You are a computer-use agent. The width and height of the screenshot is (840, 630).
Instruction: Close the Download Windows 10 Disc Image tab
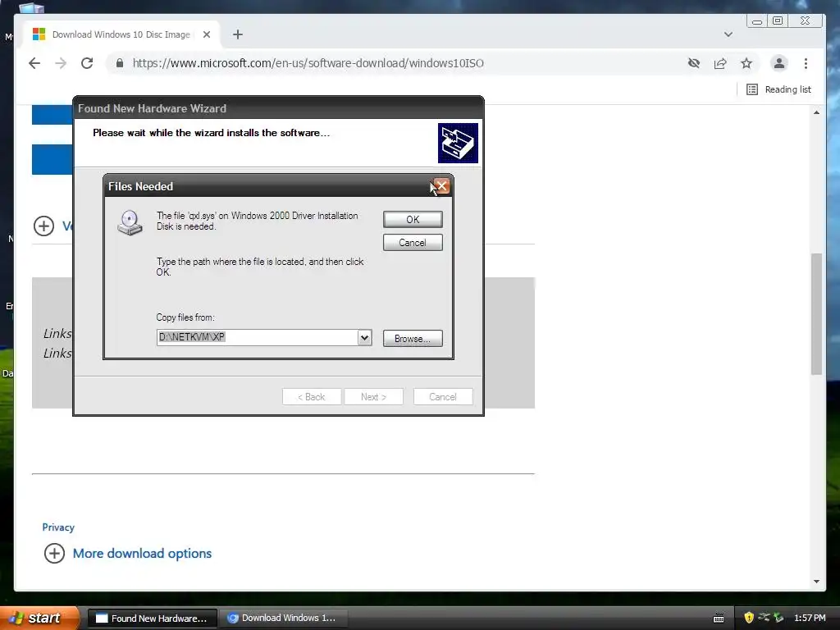(207, 34)
